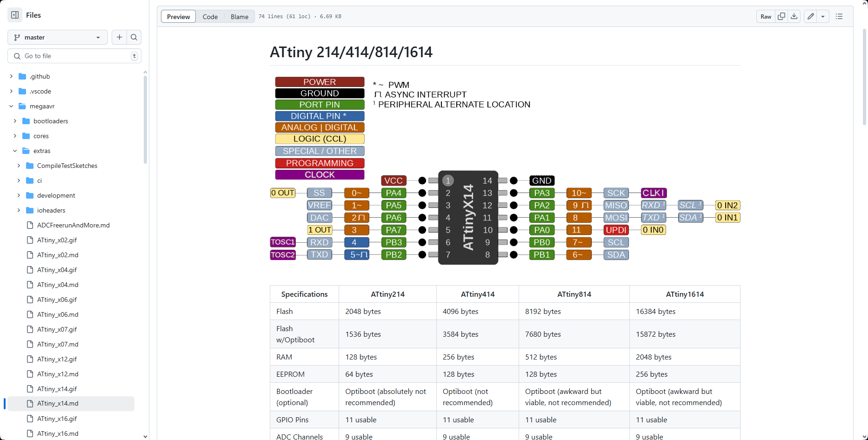Open ATtiny_x02.gif file

(x=57, y=240)
